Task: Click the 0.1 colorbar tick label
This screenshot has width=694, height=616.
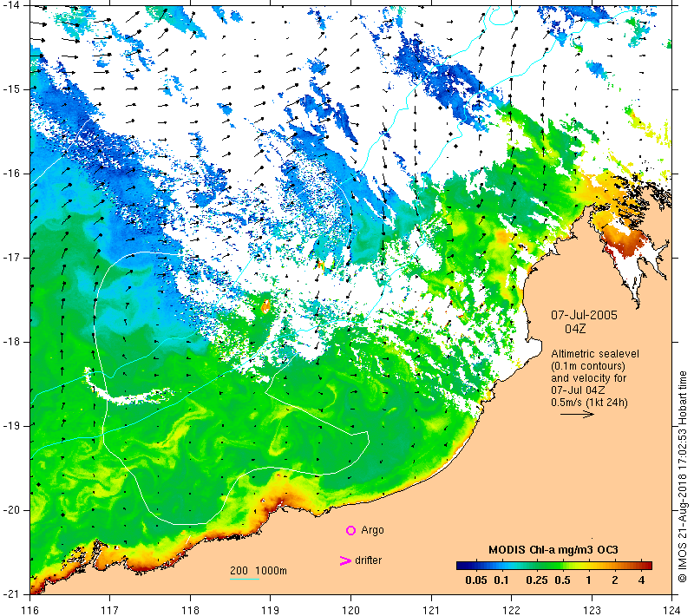Action: 501,580
